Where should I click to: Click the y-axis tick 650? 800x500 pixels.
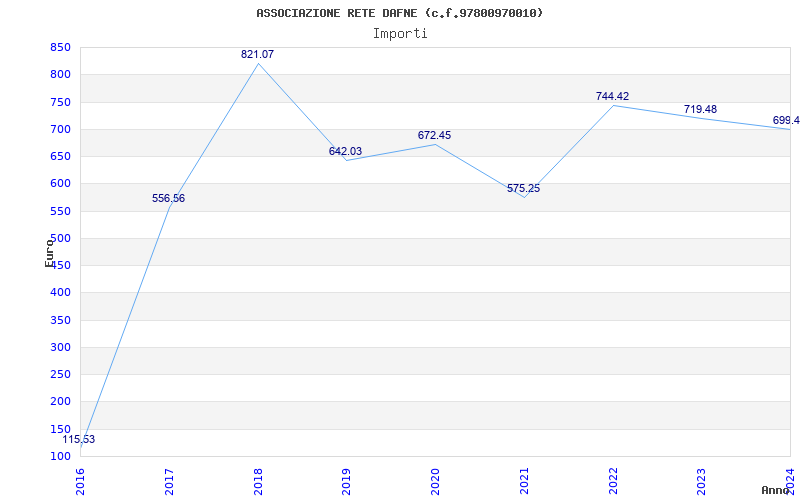click(x=60, y=157)
